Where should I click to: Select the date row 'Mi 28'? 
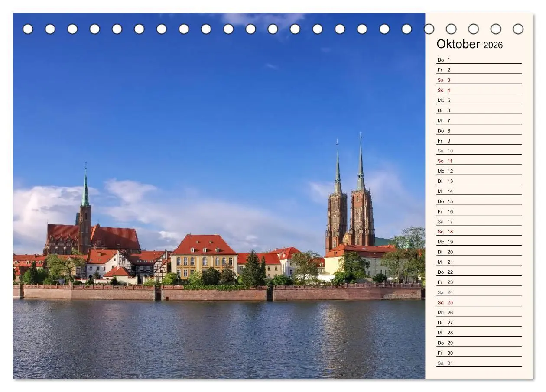(479, 333)
